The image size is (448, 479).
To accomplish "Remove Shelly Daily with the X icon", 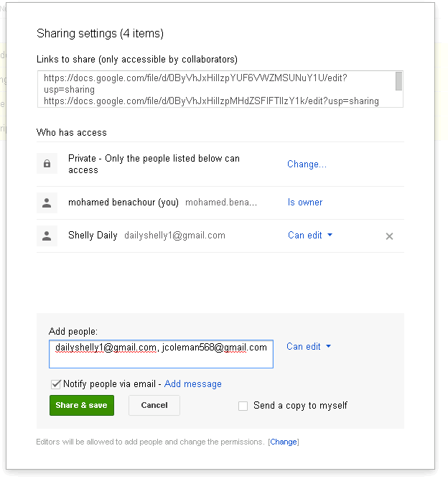I will pos(389,236).
